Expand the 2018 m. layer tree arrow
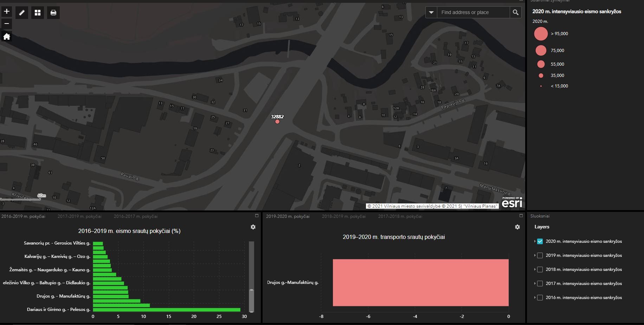Image resolution: width=644 pixels, height=325 pixels. (535, 269)
